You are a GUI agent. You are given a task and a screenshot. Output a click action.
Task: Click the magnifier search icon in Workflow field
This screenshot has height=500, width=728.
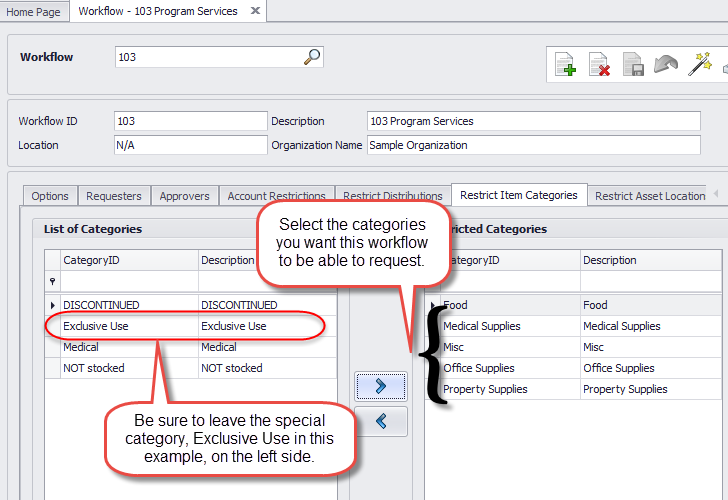[x=312, y=57]
